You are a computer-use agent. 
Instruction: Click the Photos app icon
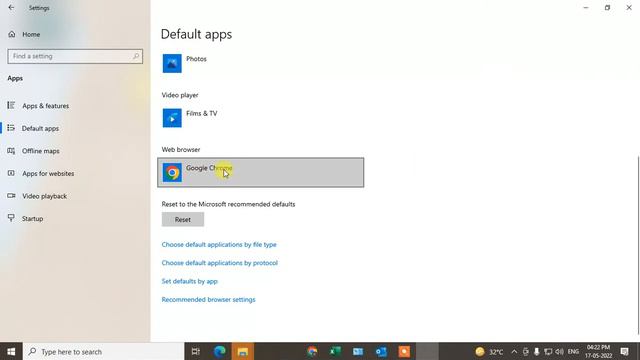tap(172, 63)
